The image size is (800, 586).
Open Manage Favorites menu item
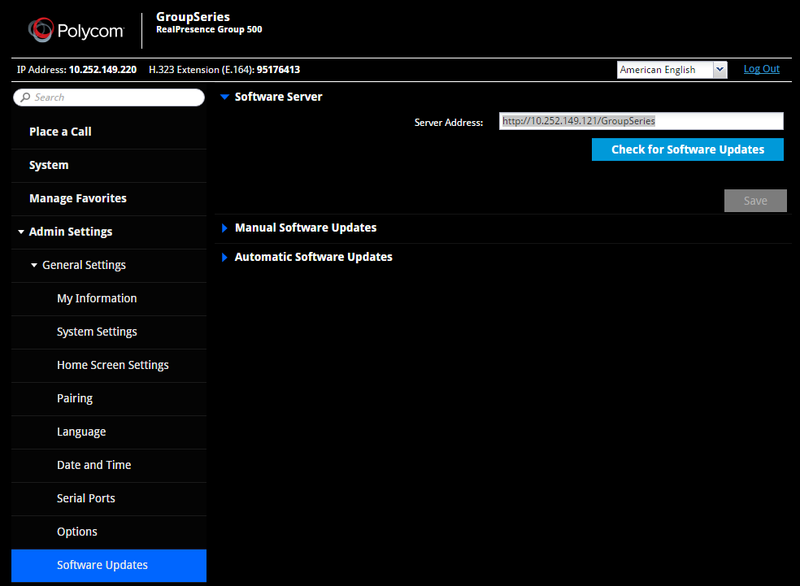(x=78, y=198)
